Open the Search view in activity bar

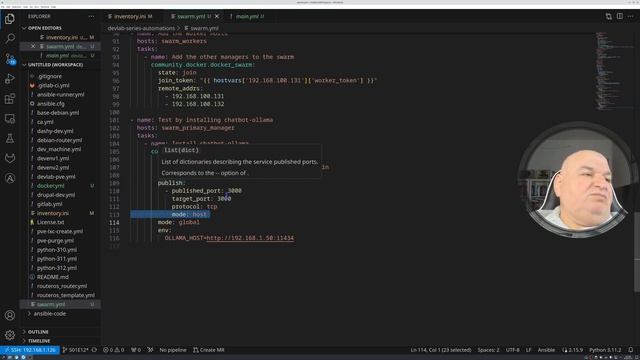point(10,38)
